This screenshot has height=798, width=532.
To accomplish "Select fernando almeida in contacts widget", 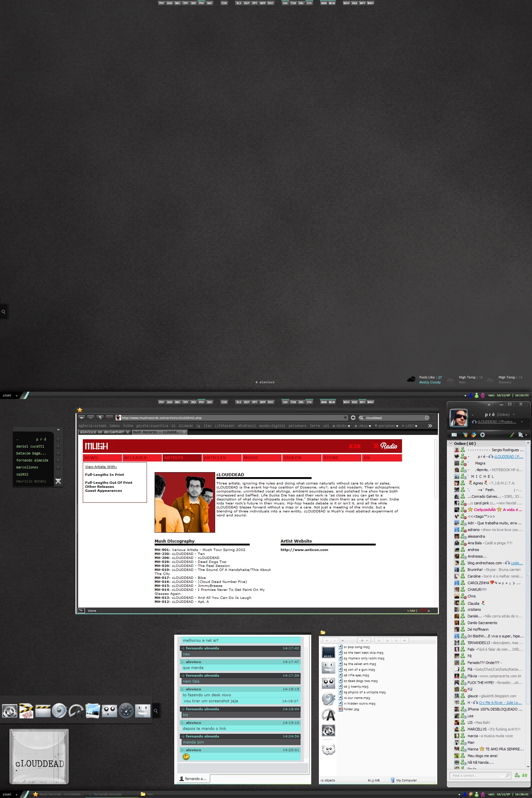I will pyautogui.click(x=32, y=460).
